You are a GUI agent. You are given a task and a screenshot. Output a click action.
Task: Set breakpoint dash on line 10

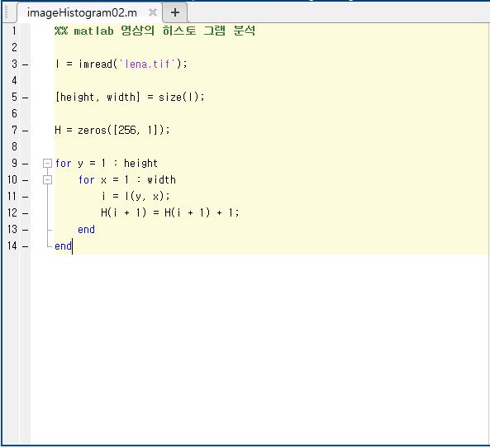(x=26, y=181)
